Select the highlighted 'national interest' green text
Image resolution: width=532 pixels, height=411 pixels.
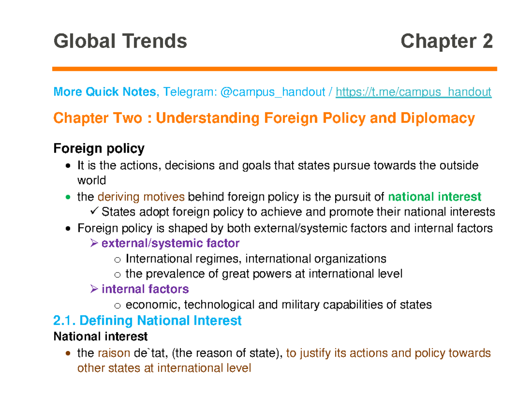(x=434, y=196)
